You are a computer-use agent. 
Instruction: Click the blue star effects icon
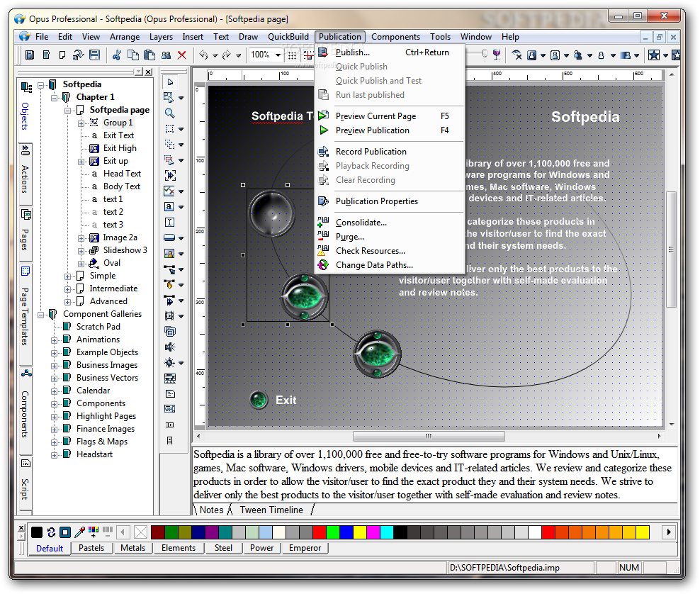pyautogui.click(x=654, y=55)
